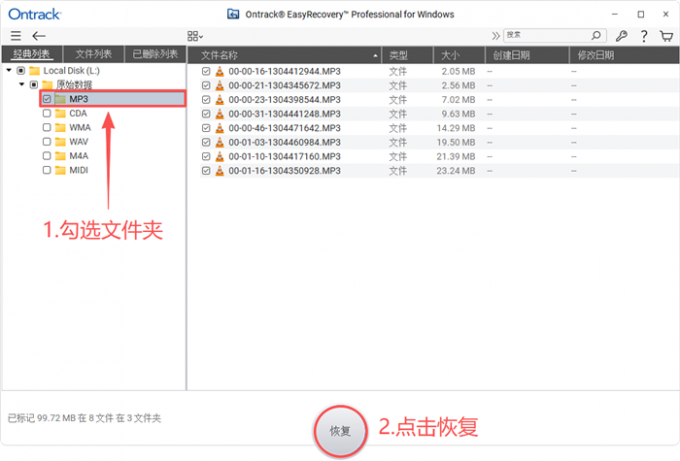Collapse the Local Disk (L:) tree node
680x461 pixels.
pos(9,70)
